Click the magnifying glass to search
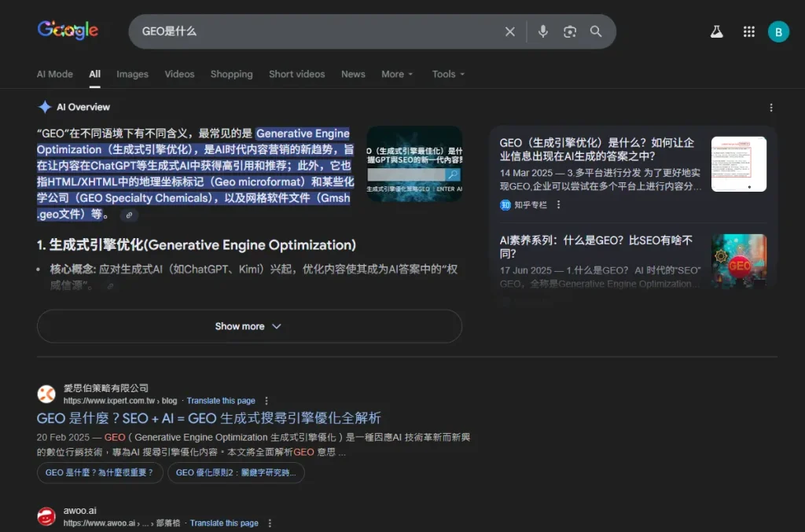 coord(596,31)
